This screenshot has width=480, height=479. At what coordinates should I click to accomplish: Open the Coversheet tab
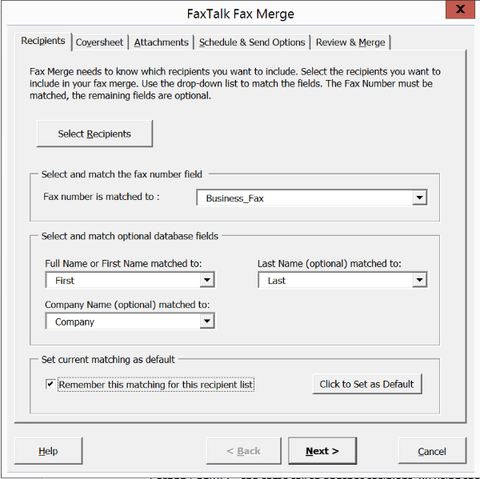click(99, 42)
